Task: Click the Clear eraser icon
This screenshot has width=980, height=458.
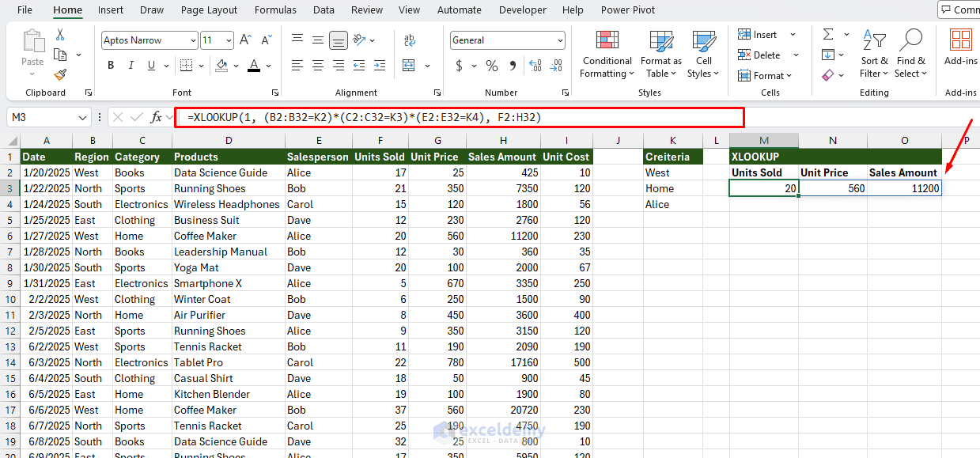Action: point(828,75)
